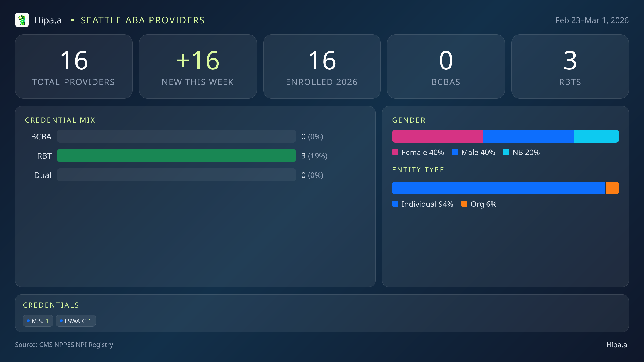Click the empty BCBA credential bar
This screenshot has height=362, width=644.
click(x=176, y=136)
